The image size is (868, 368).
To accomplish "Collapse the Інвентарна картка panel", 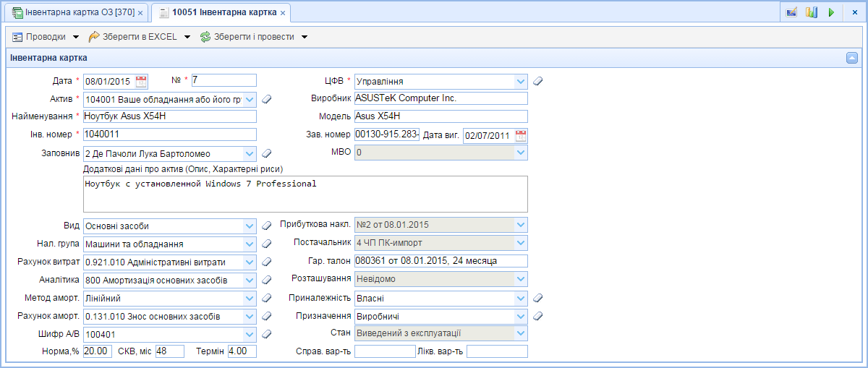I will 851,58.
